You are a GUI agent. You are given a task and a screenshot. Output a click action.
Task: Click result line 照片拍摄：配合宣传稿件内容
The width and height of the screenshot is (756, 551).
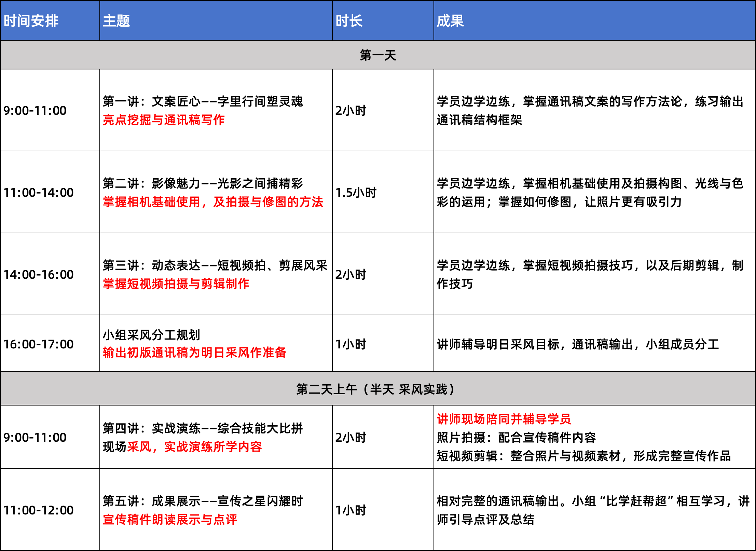pos(517,437)
